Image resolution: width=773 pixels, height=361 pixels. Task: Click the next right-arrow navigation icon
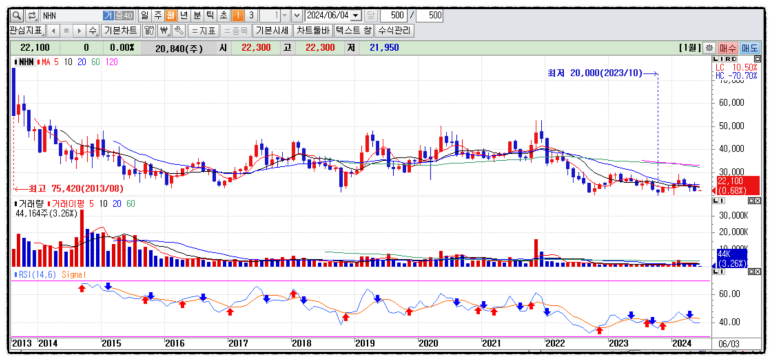pyautogui.click(x=79, y=31)
